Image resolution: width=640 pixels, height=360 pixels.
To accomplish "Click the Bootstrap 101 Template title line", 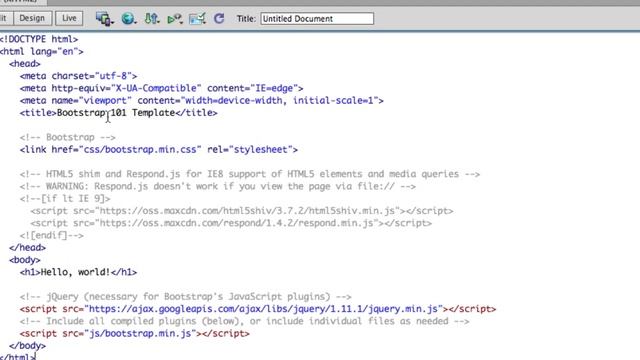I will point(118,113).
